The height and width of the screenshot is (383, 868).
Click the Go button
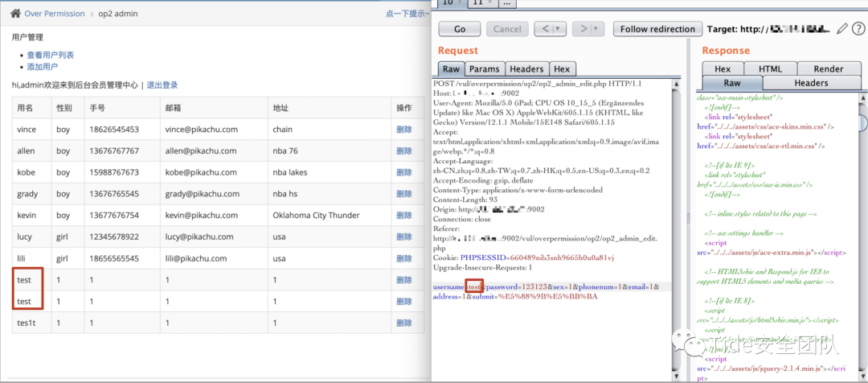pyautogui.click(x=460, y=29)
